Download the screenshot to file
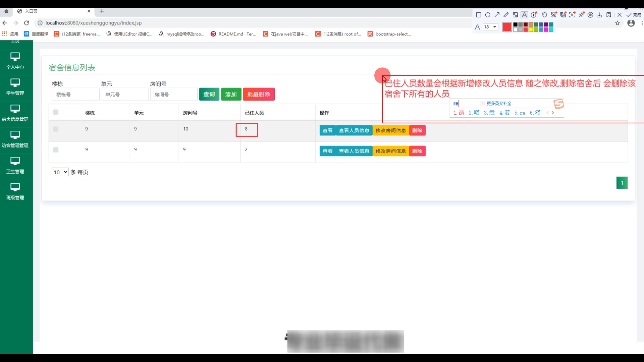Image resolution: width=644 pixels, height=362 pixels. tap(599, 15)
